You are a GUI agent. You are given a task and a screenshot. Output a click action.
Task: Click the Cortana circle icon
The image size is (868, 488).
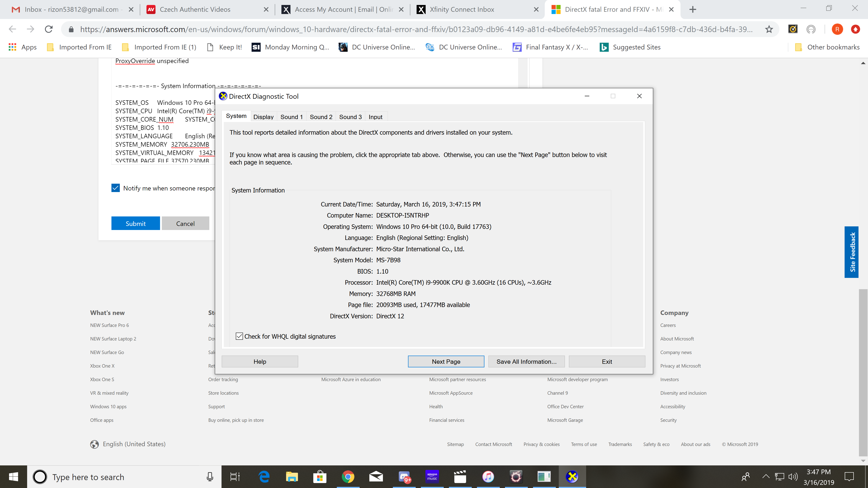40,477
